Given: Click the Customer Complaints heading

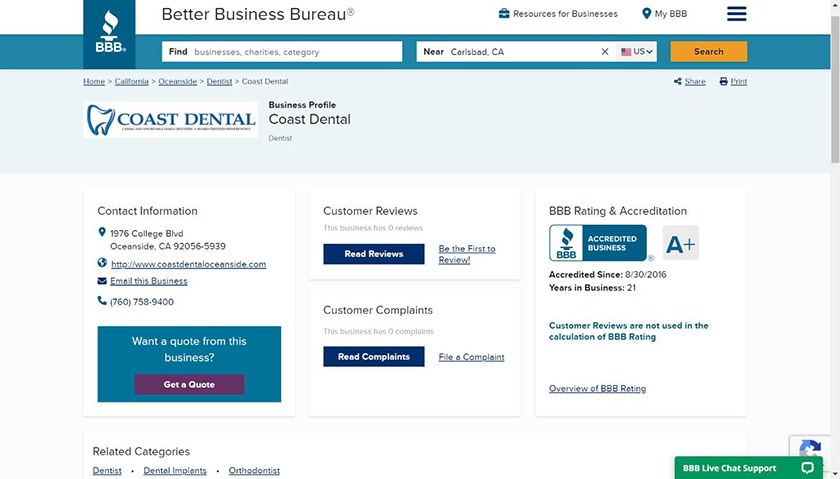Looking at the screenshot, I should coord(378,310).
